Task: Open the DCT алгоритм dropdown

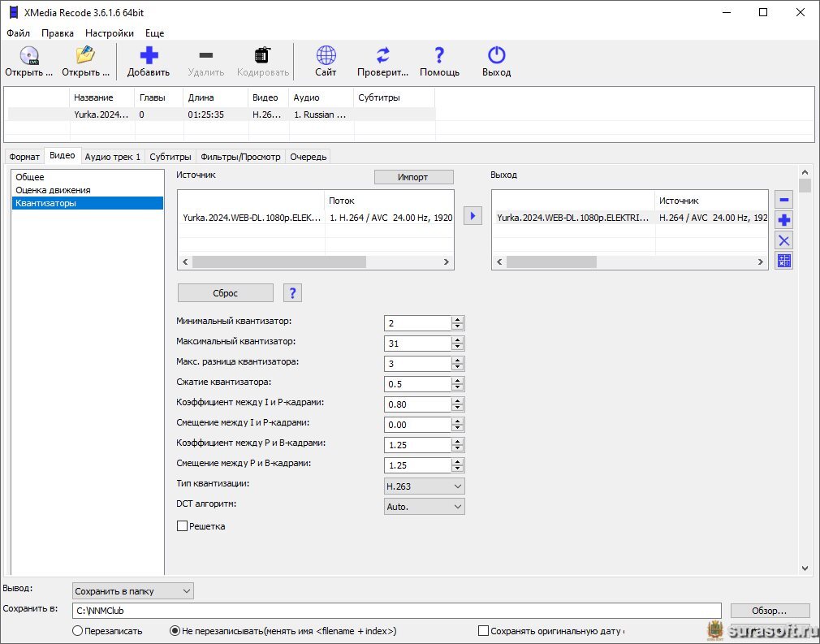Action: pyautogui.click(x=424, y=507)
